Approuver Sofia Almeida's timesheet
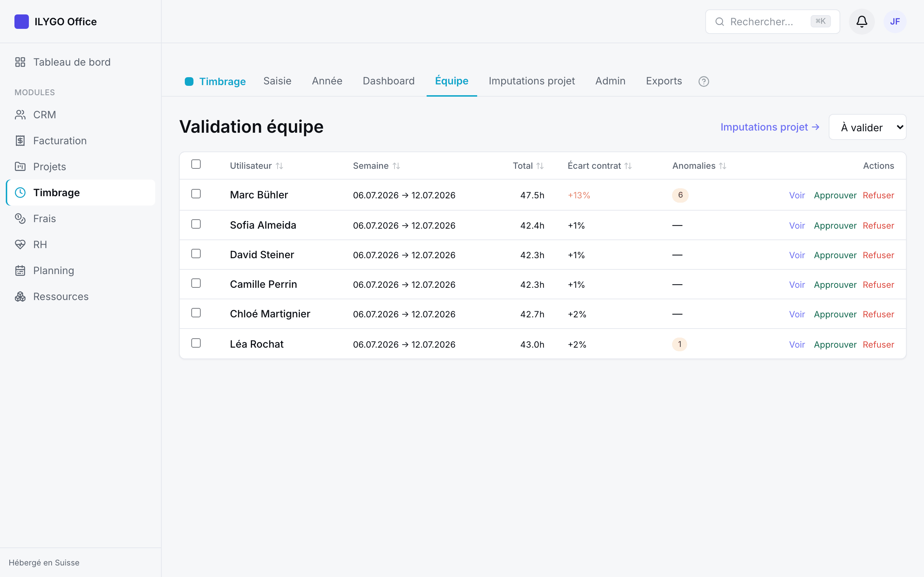The image size is (924, 577). click(835, 225)
